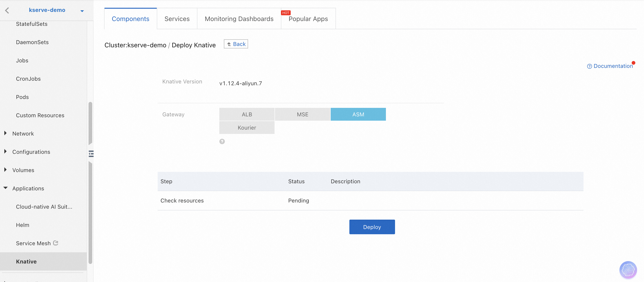Select MSE gateway option
This screenshot has height=282, width=644.
(x=303, y=114)
